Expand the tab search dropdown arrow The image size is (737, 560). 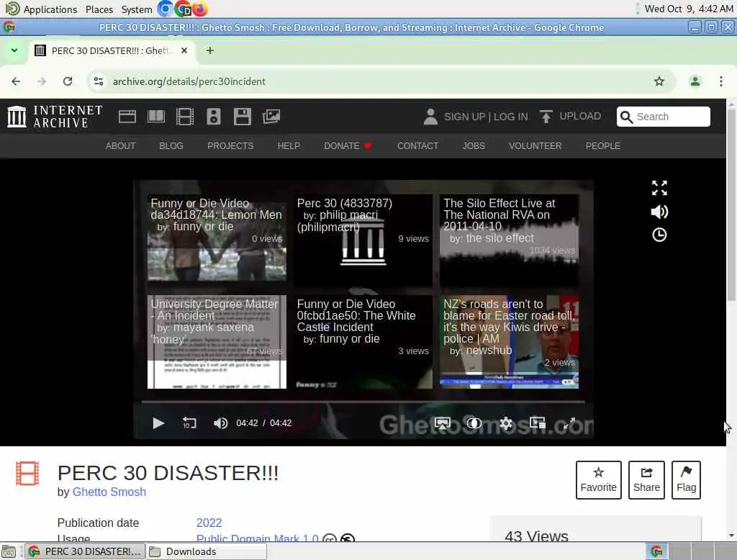(14, 50)
